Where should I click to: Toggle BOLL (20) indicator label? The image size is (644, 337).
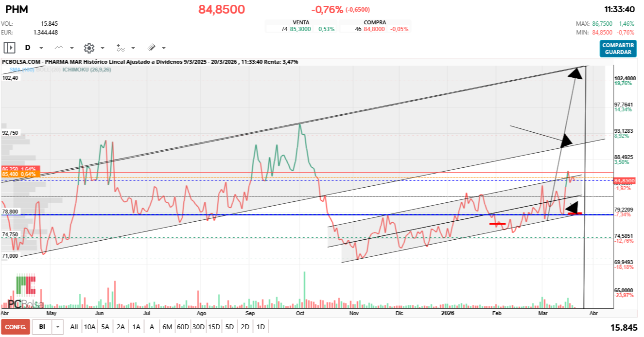[48, 70]
